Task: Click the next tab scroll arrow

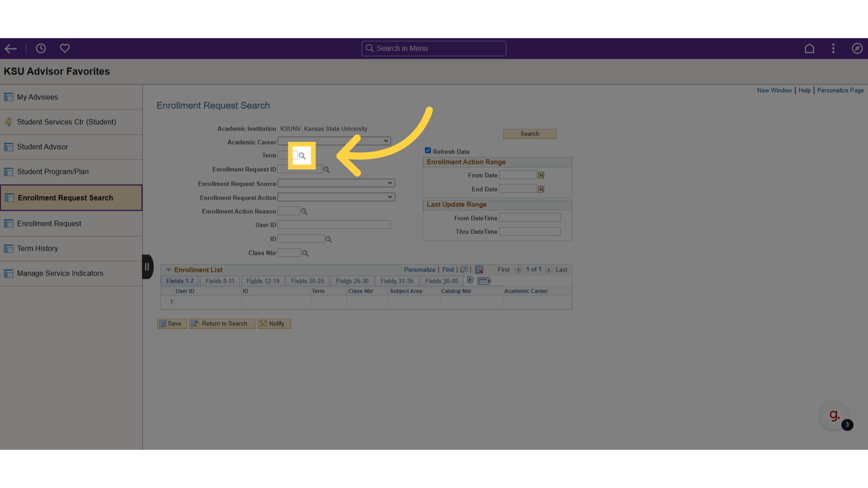Action: pos(470,280)
